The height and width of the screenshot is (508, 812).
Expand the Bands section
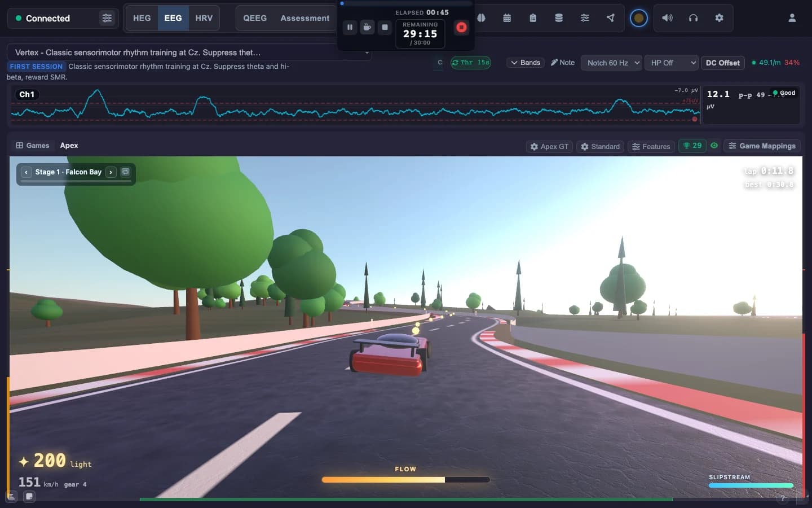(526, 63)
